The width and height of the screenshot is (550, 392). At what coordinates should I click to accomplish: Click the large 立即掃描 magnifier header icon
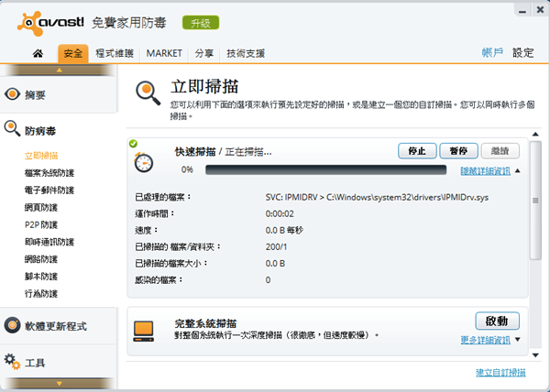pos(148,93)
